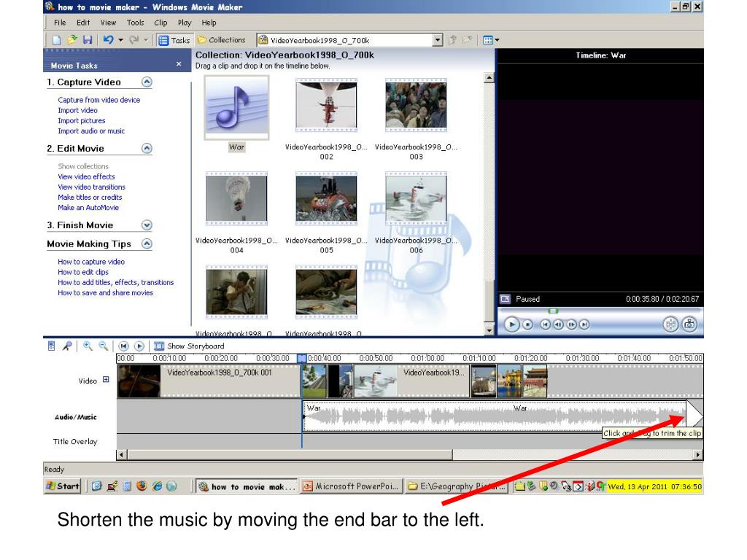Toggle the Tasks pane button

click(174, 41)
